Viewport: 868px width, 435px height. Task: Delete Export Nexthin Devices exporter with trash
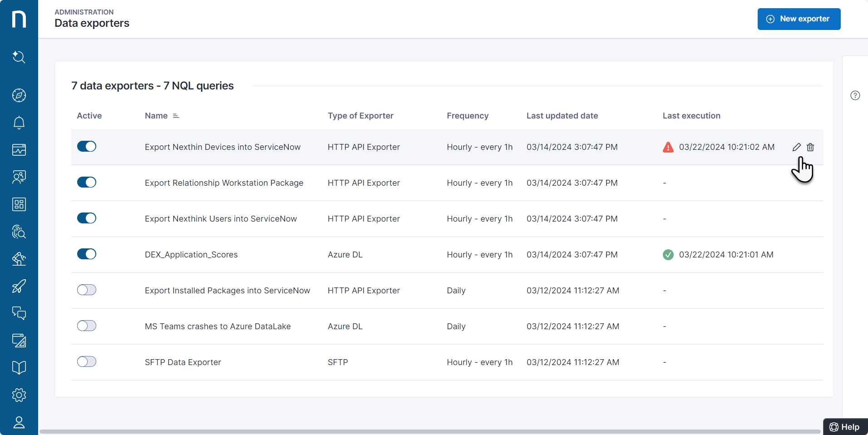pyautogui.click(x=810, y=147)
